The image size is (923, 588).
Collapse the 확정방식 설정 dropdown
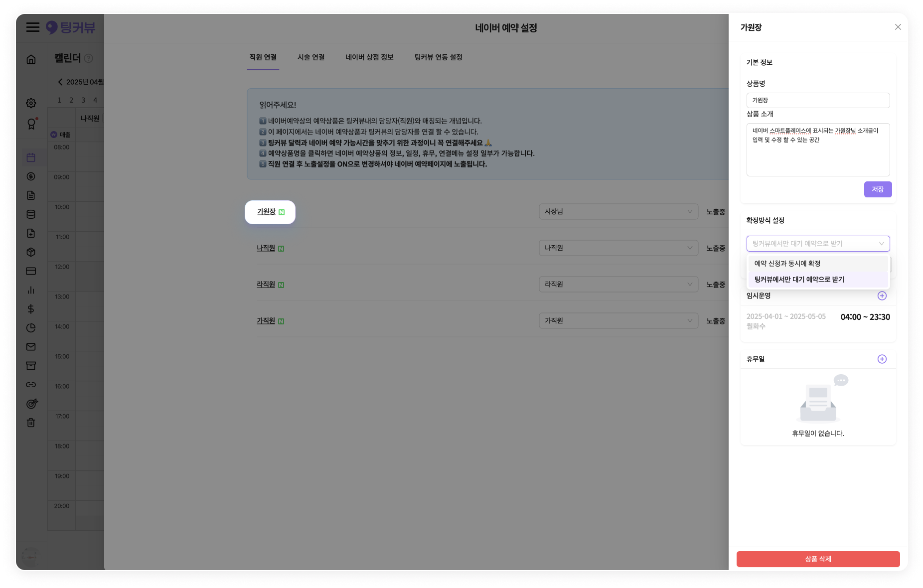818,244
